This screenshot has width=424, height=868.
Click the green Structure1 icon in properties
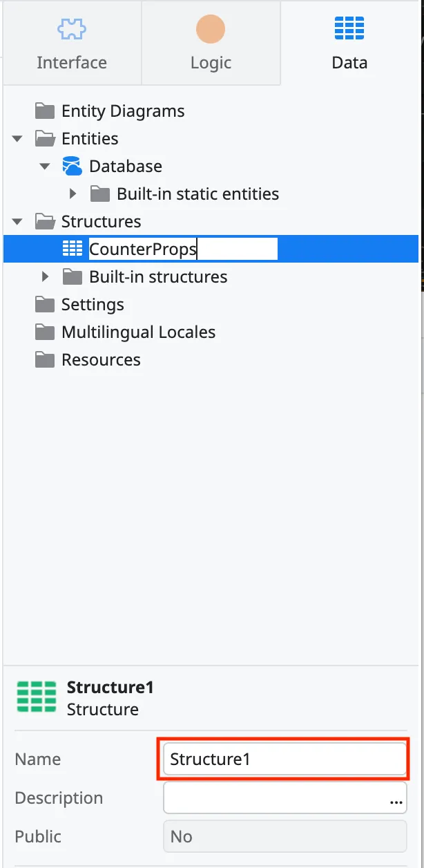point(37,697)
